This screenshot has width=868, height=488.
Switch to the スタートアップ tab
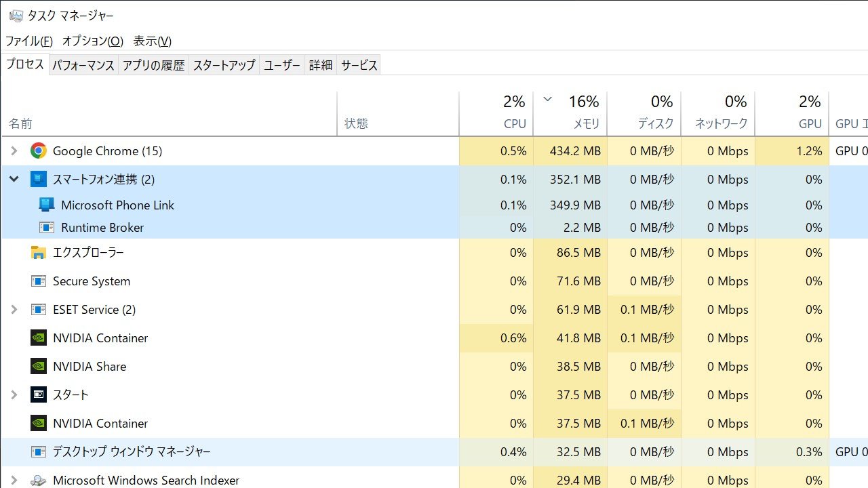tap(224, 65)
